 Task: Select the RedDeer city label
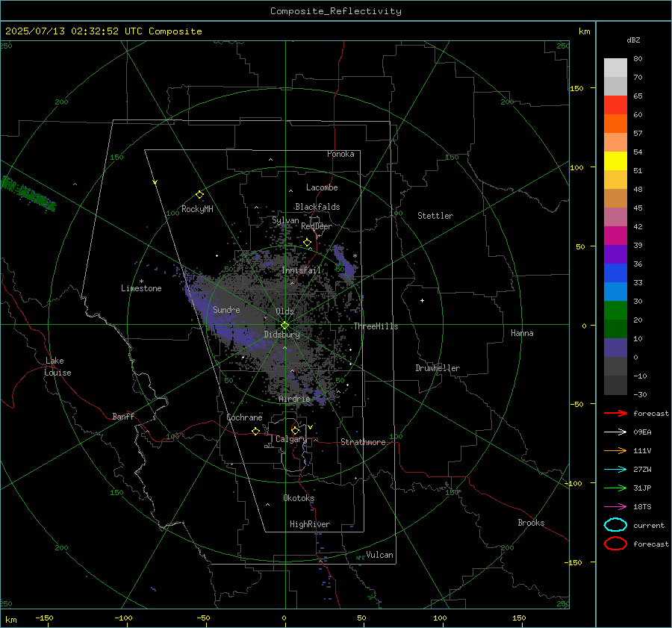tap(317, 226)
